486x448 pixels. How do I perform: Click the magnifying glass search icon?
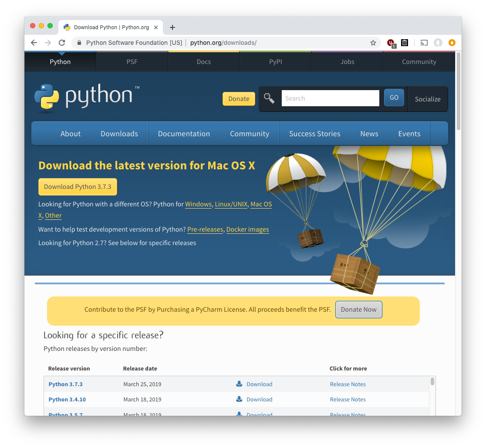(x=269, y=98)
